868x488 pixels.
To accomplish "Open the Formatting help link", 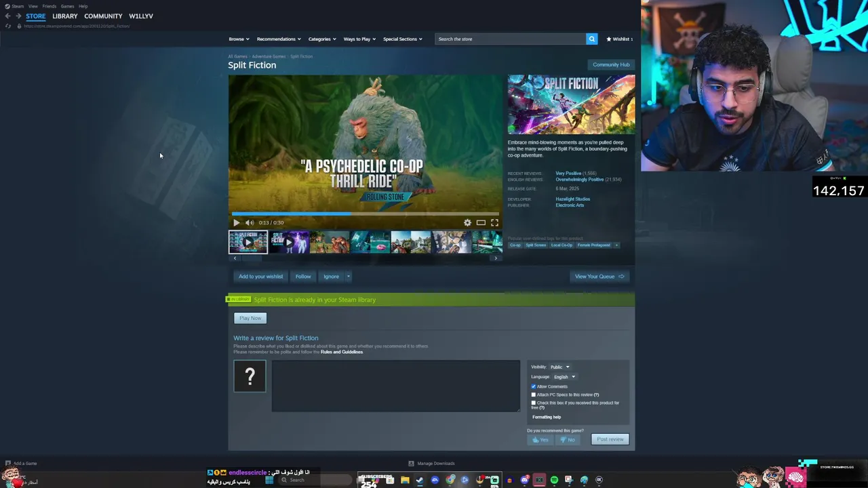I will pyautogui.click(x=547, y=417).
